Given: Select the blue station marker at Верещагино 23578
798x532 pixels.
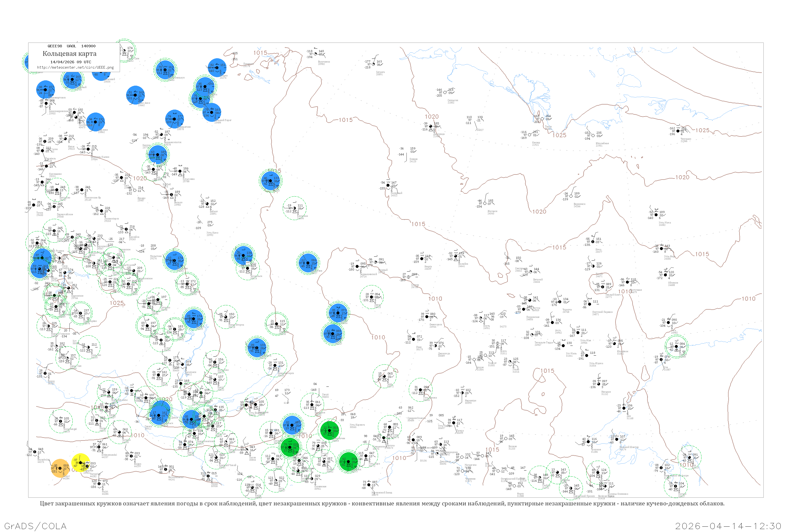Looking at the screenshot, I should pyautogui.click(x=175, y=119).
